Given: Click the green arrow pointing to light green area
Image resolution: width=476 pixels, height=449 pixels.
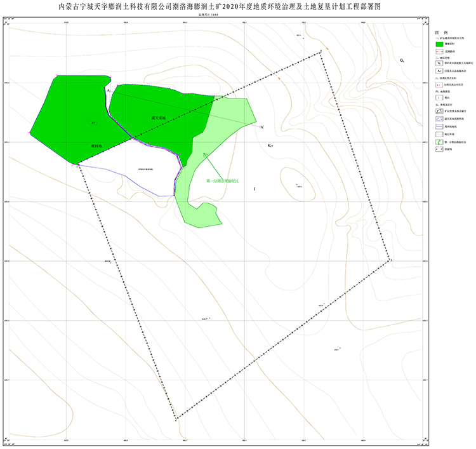Looking at the screenshot, I should 213,166.
